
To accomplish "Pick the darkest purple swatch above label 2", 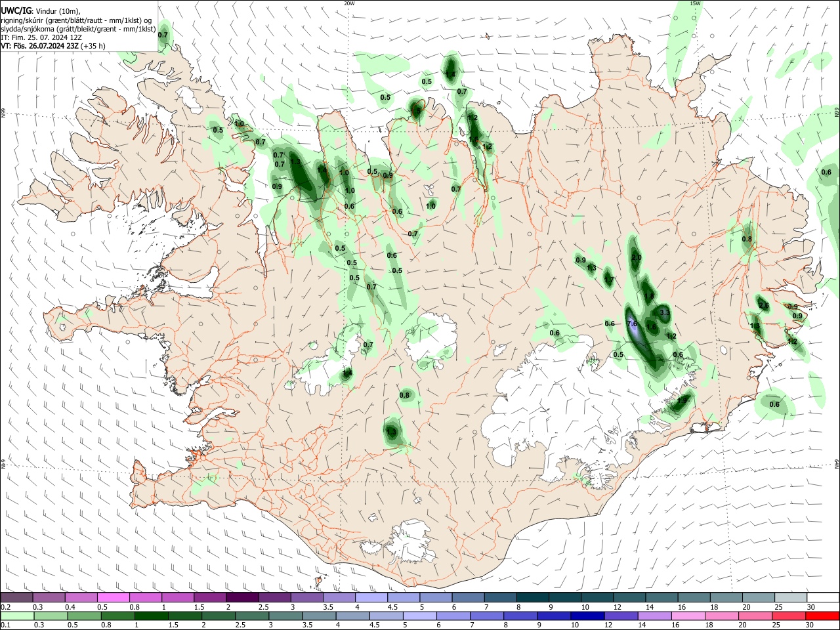I will pyautogui.click(x=242, y=598).
